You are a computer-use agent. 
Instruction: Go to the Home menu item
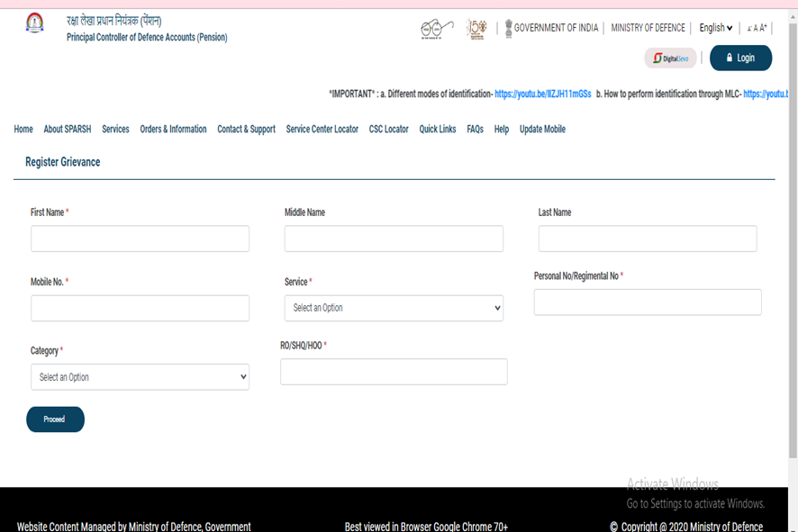(23, 130)
